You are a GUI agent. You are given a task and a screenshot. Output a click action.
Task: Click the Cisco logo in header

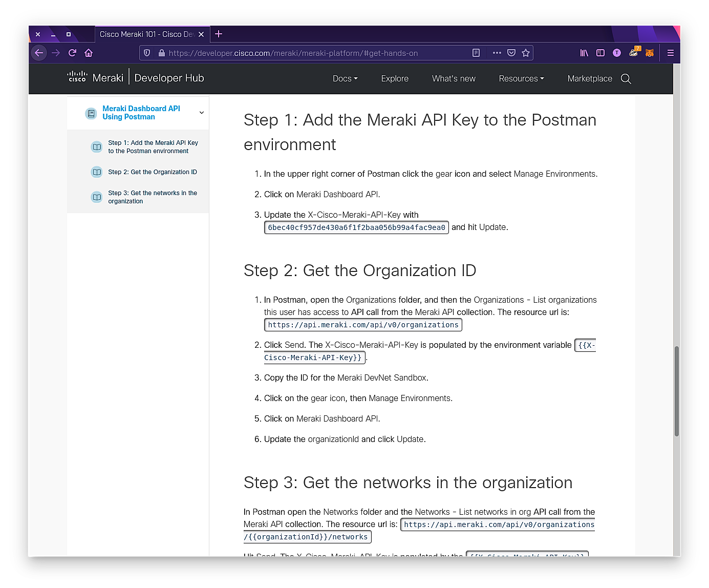tap(77, 77)
